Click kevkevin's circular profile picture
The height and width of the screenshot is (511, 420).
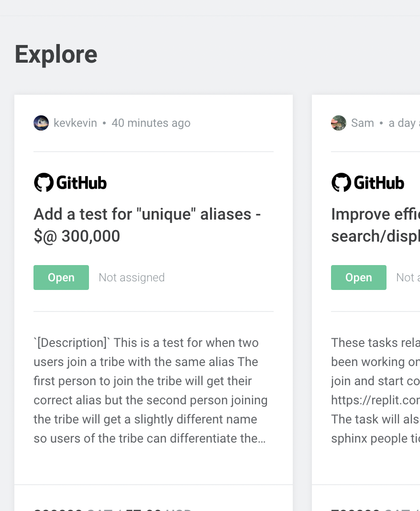coord(41,123)
